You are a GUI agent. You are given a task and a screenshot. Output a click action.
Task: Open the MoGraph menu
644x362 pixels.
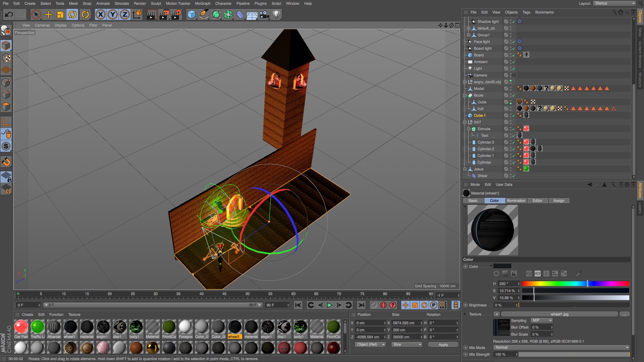203,3
